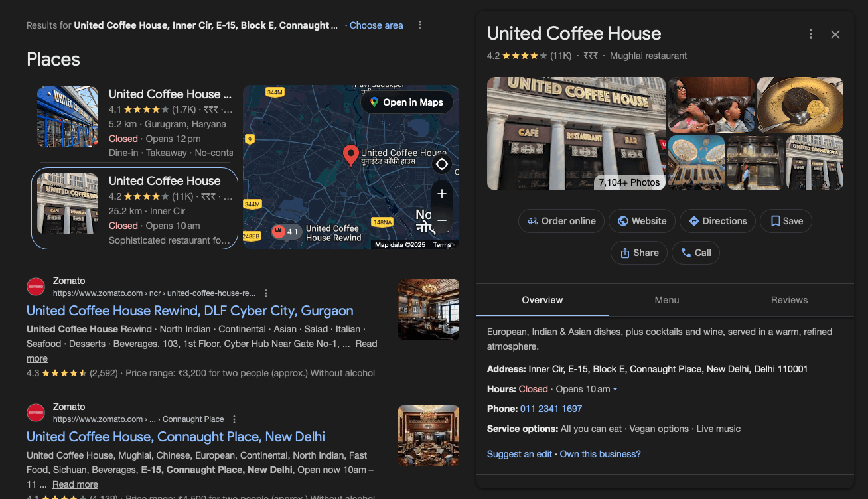Switch to the Reviews tab

coord(789,300)
